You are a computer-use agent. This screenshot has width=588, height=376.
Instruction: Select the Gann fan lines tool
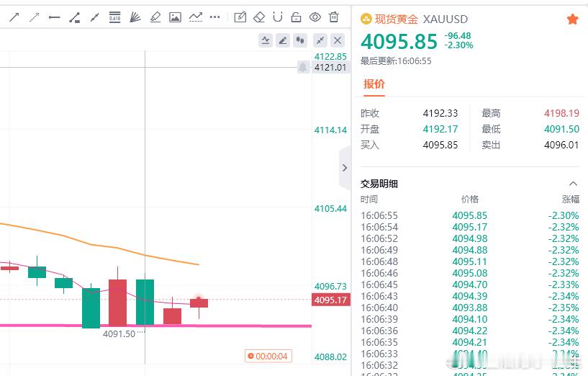point(135,17)
